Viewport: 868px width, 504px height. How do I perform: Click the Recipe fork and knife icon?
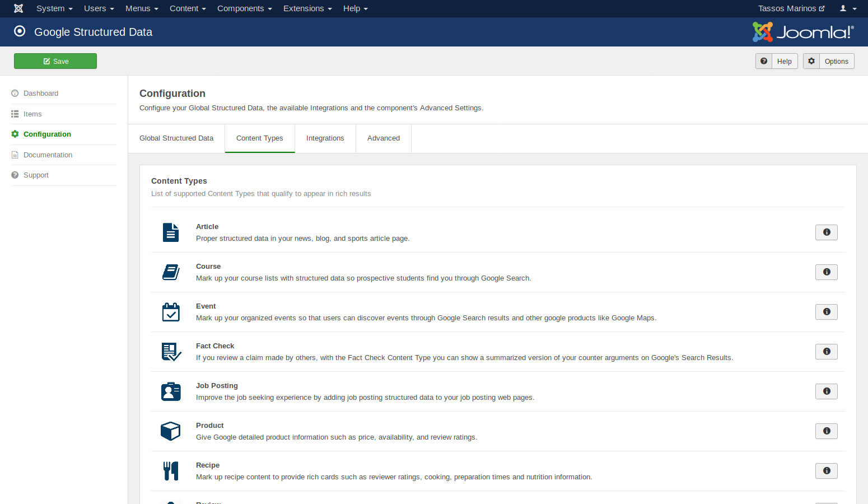pyautogui.click(x=171, y=471)
